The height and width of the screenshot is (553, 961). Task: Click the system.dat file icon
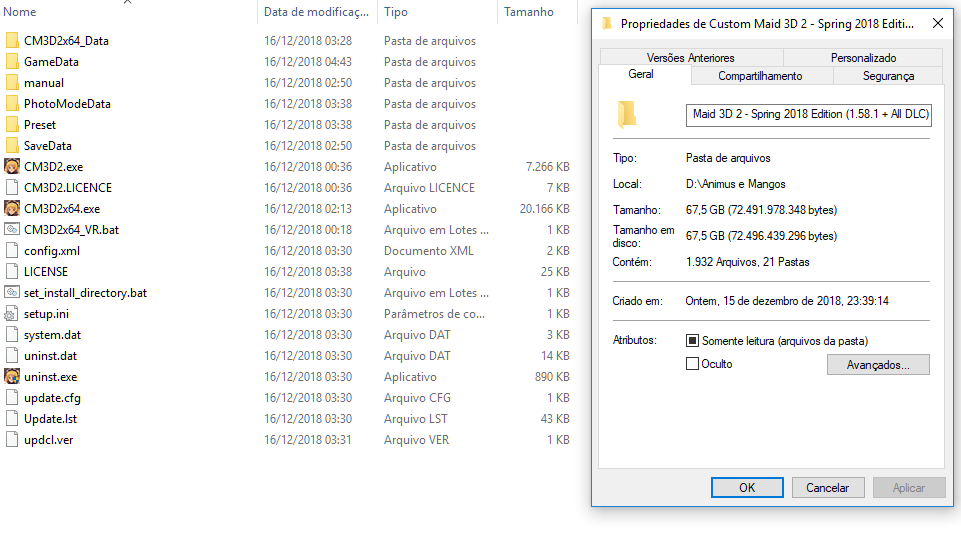point(12,335)
